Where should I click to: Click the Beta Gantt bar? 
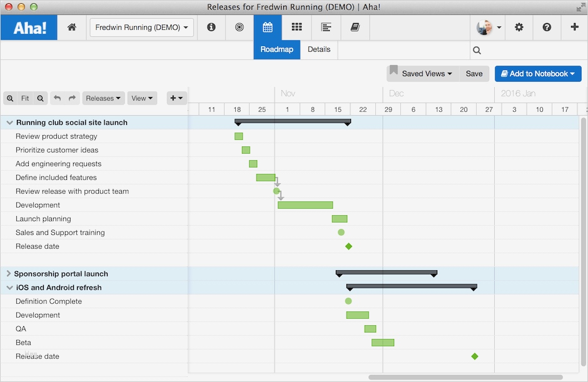click(x=383, y=342)
